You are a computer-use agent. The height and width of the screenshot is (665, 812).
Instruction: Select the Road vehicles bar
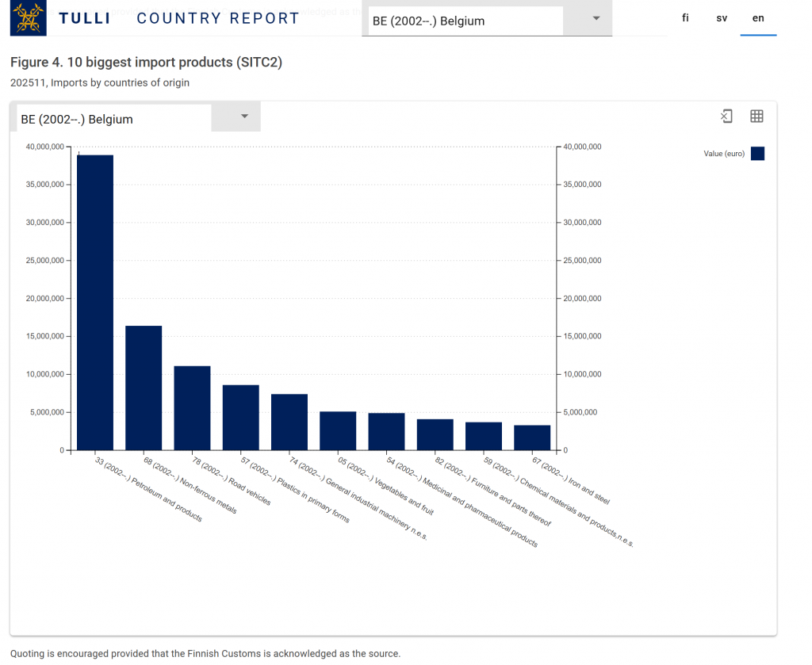pyautogui.click(x=192, y=407)
